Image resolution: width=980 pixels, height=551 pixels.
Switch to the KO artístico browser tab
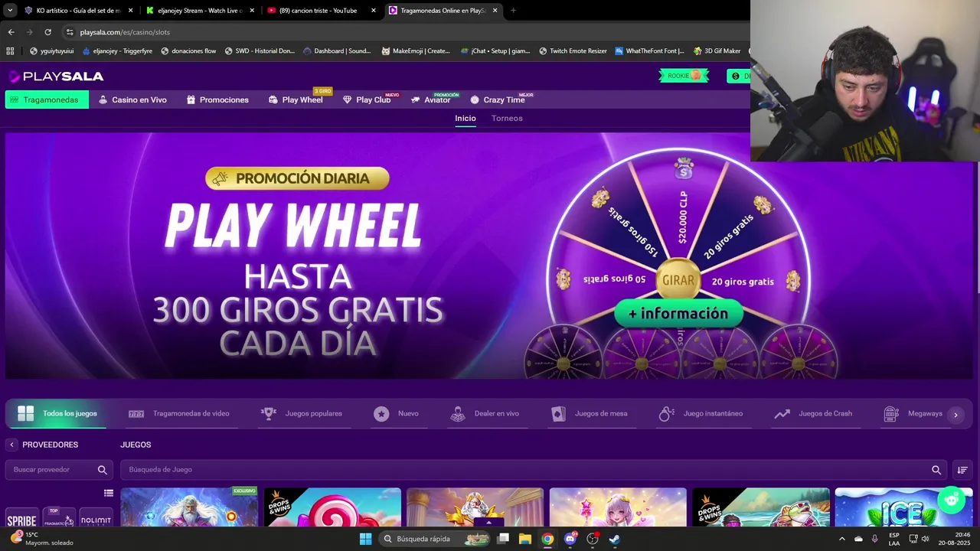[77, 11]
